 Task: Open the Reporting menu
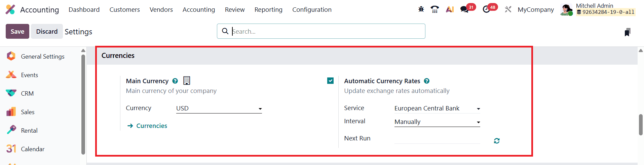pyautogui.click(x=268, y=9)
